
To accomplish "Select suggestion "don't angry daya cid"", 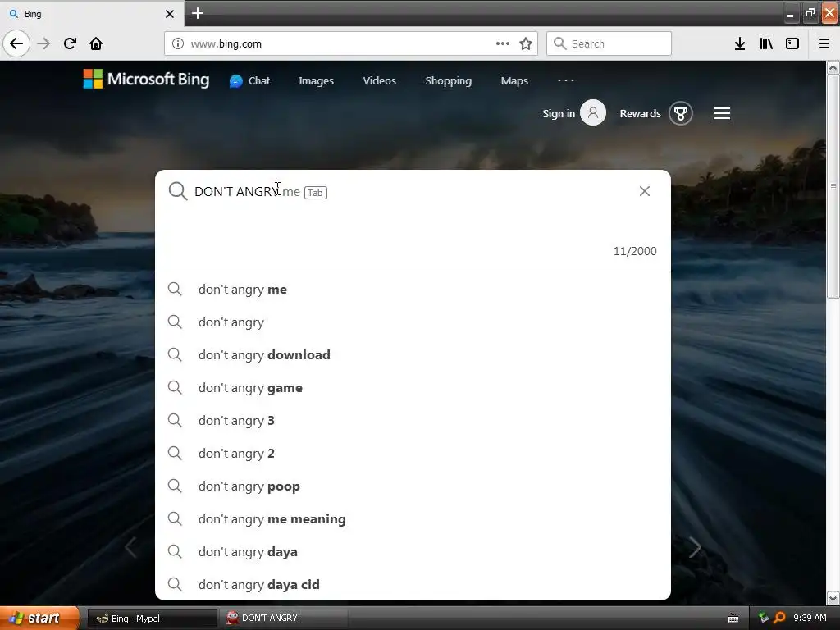I will [x=413, y=584].
